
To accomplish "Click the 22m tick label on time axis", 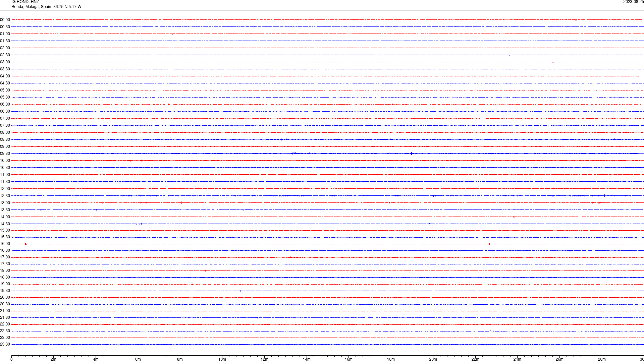I will [475, 359].
